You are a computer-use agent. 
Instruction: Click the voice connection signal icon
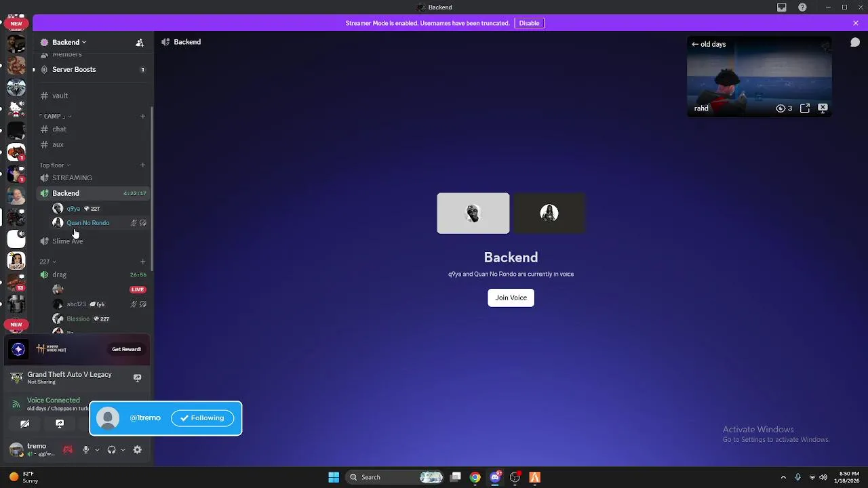pos(16,404)
